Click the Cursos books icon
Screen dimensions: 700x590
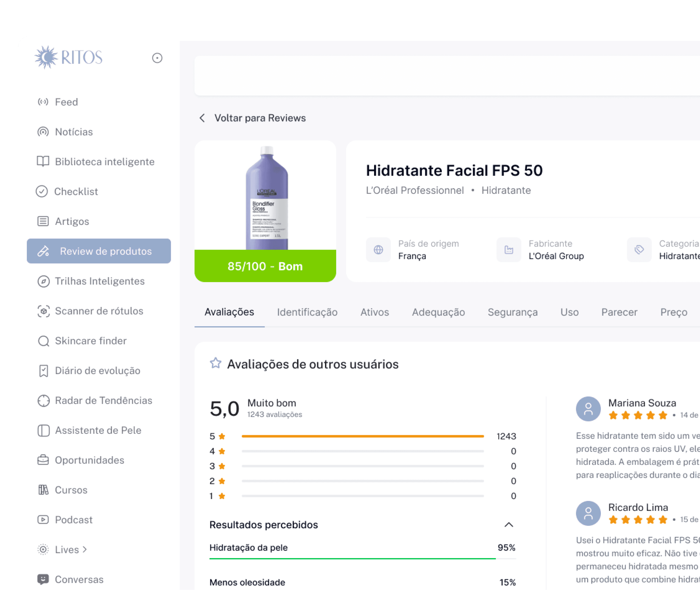click(43, 490)
